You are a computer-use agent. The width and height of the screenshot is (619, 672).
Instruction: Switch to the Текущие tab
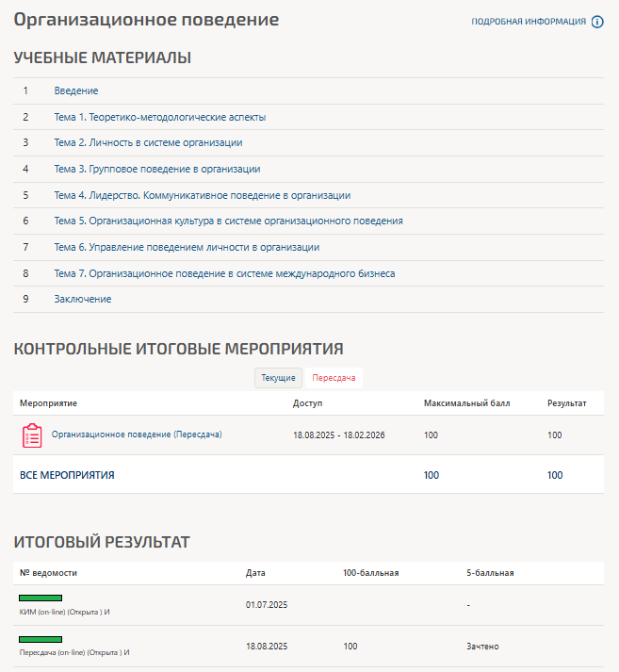(x=278, y=378)
